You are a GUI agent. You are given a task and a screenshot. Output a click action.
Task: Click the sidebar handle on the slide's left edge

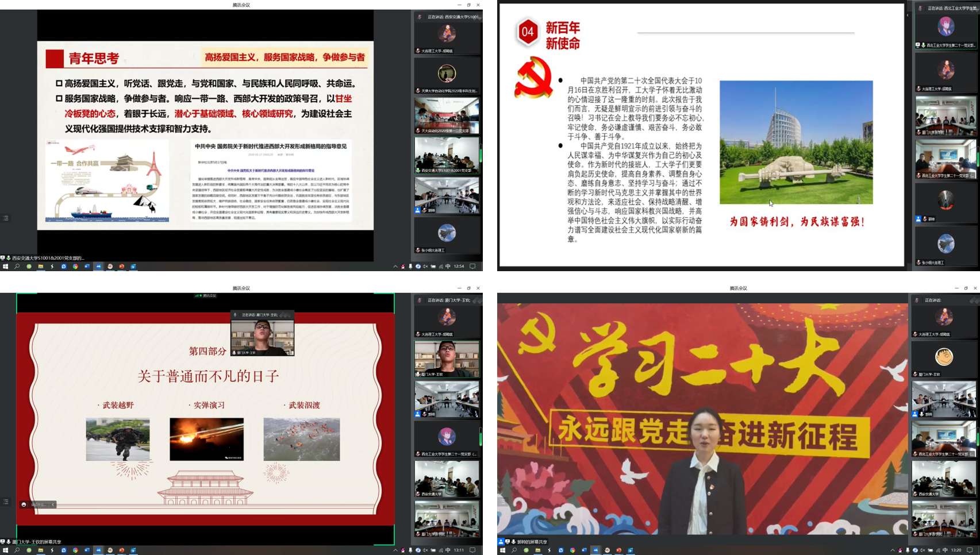(x=5, y=218)
